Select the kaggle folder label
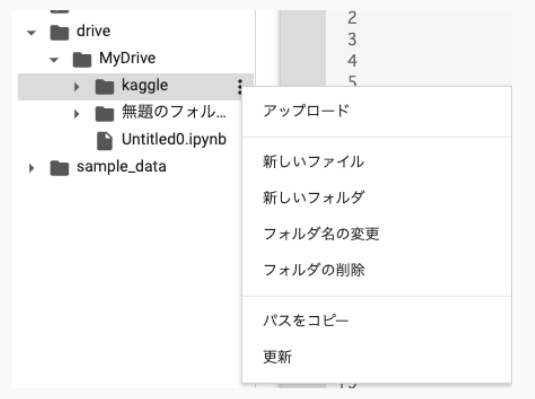Viewport: 535px width, 399px height. 145,85
